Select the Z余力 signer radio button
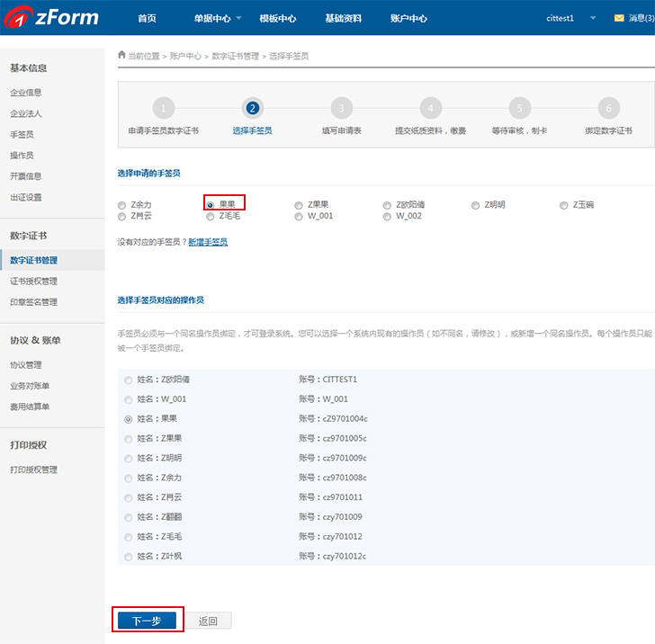 [x=122, y=205]
